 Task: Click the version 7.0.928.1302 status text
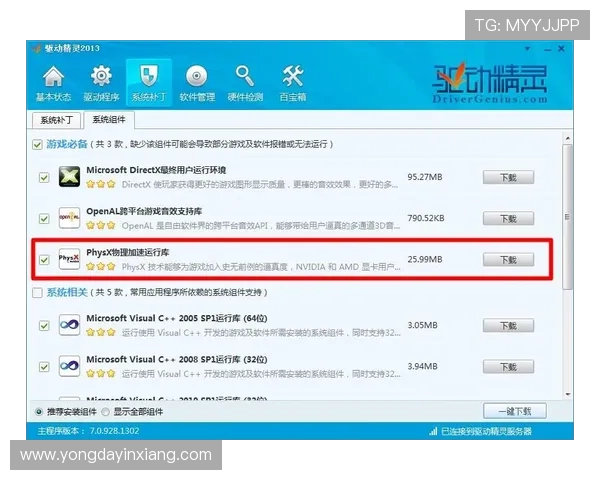tap(88, 431)
